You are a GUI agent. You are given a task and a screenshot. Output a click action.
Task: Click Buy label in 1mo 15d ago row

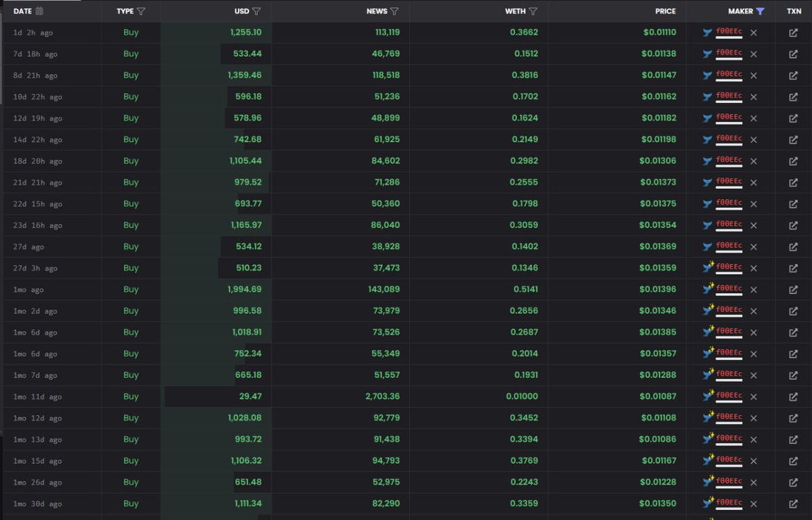coord(131,461)
